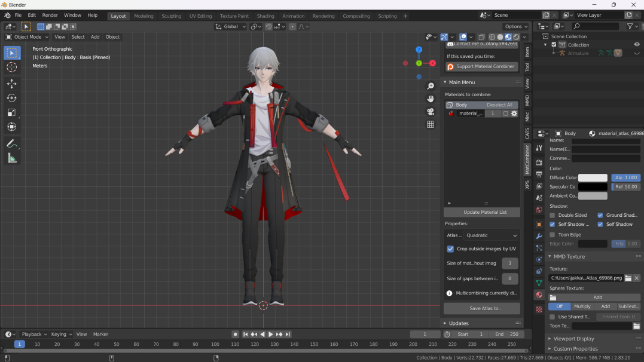The height and width of the screenshot is (362, 644).
Task: Click the zoom magnifier viewport icon
Action: (x=430, y=87)
